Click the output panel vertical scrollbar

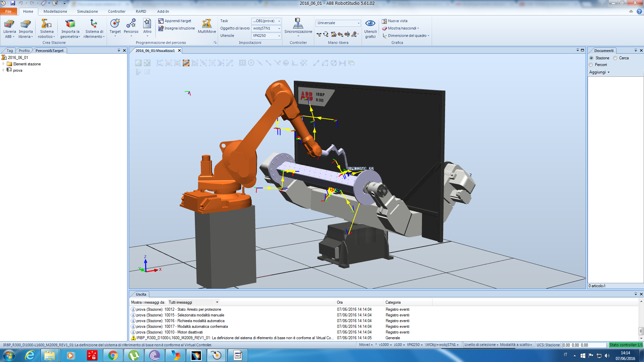tap(641, 330)
